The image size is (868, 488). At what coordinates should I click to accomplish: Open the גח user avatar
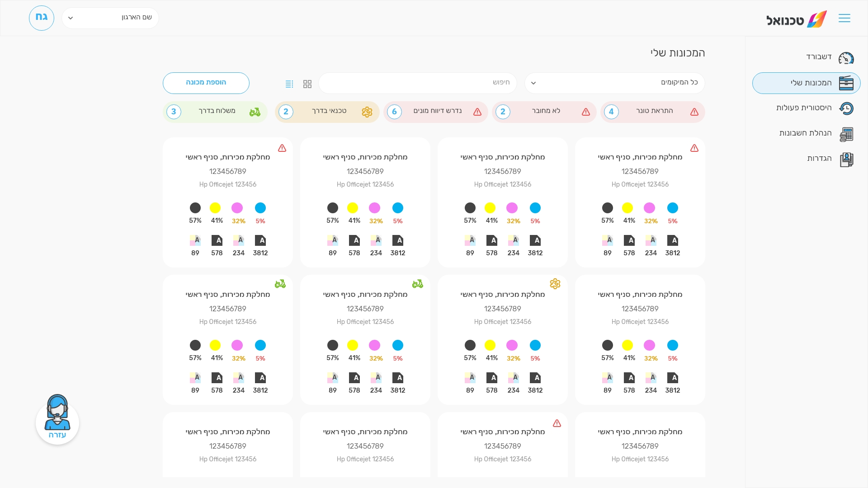42,18
